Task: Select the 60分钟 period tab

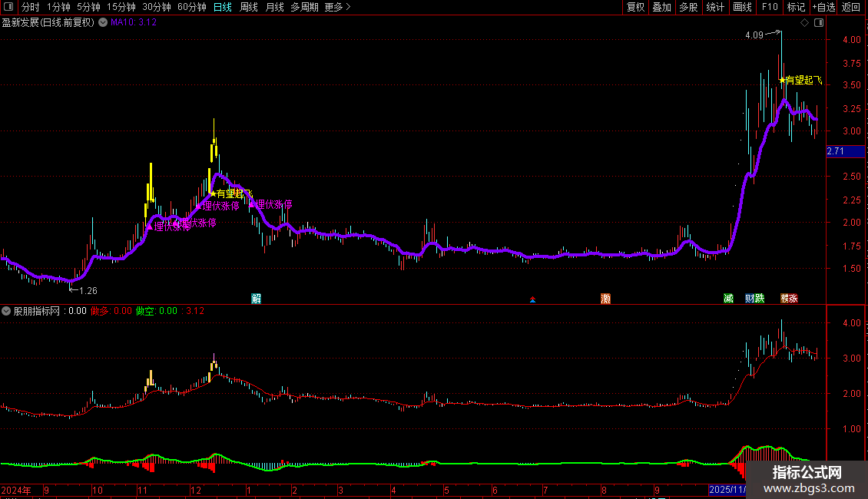Action: click(x=191, y=7)
